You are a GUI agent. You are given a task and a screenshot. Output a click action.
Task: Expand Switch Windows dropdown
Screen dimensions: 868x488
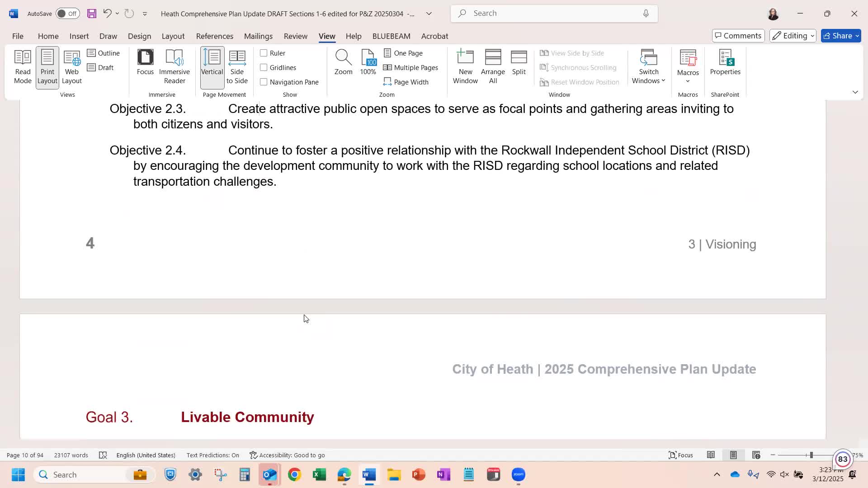(648, 67)
